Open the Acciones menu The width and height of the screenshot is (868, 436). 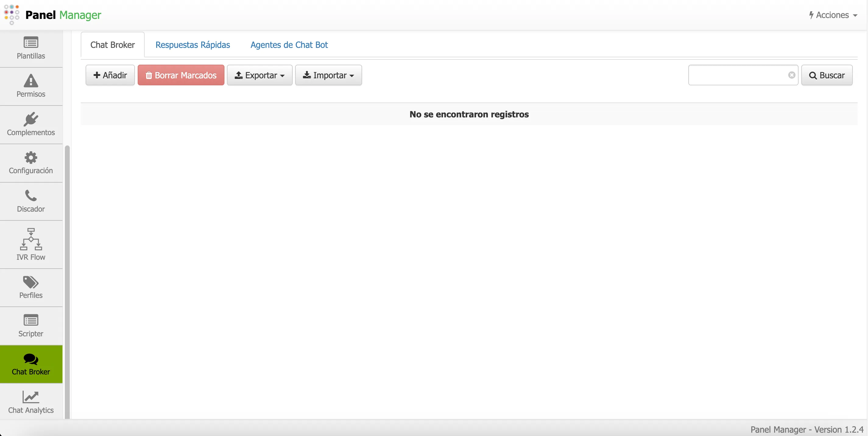pyautogui.click(x=832, y=15)
